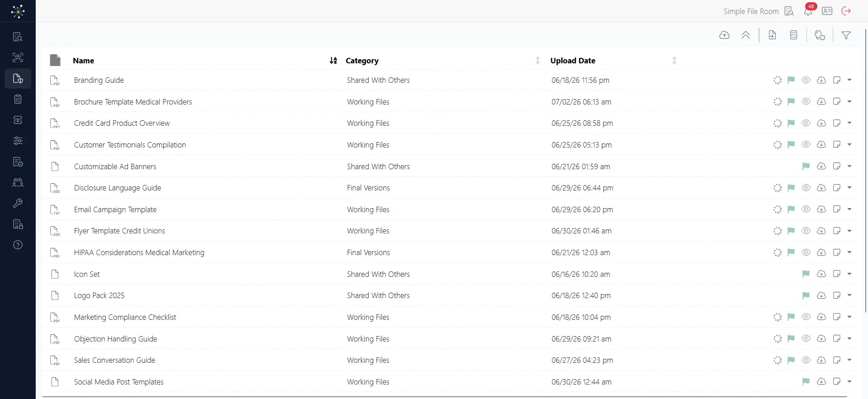
Task: Click the document with arrow toolbar icon
Action: [x=772, y=35]
